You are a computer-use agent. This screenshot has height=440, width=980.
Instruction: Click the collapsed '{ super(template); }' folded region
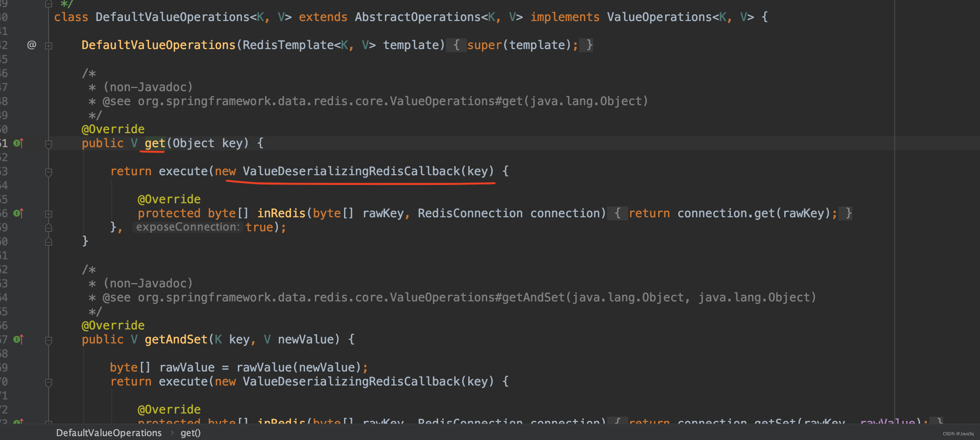(519, 45)
